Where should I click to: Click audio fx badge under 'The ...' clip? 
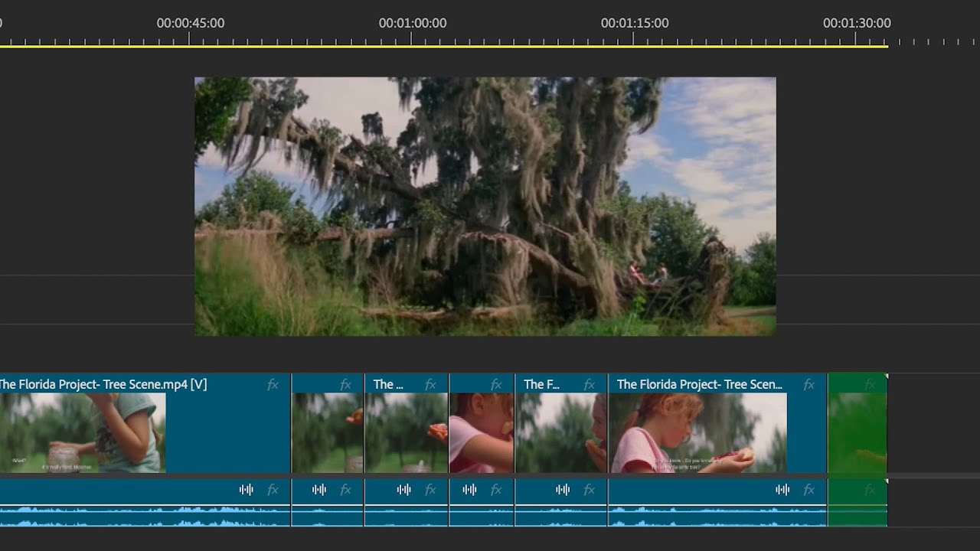pyautogui.click(x=430, y=490)
